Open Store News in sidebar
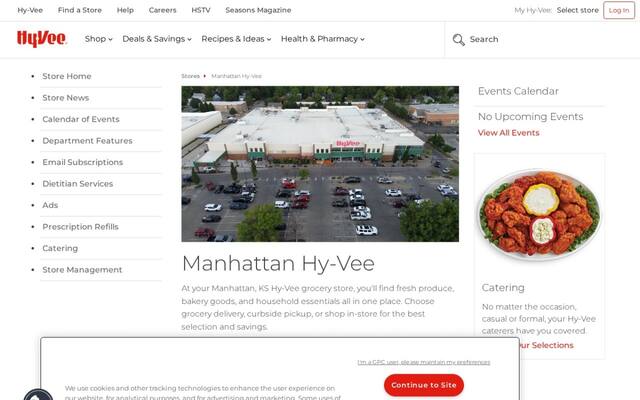This screenshot has height=400, width=640. click(65, 98)
